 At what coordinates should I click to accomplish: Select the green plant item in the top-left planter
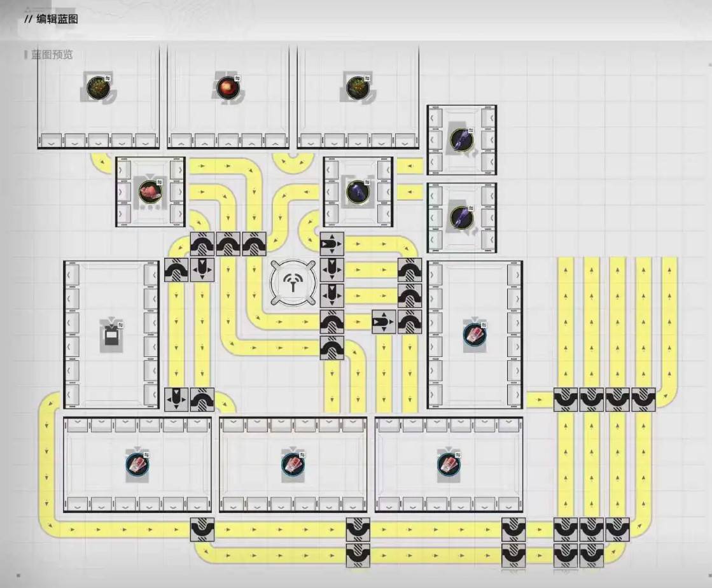click(x=97, y=87)
